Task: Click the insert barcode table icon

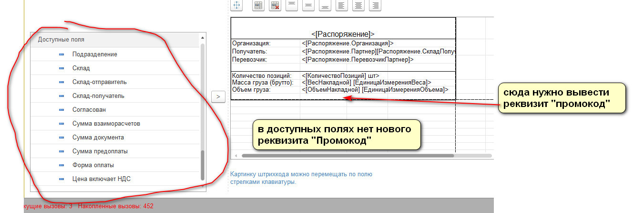Action: [258, 5]
